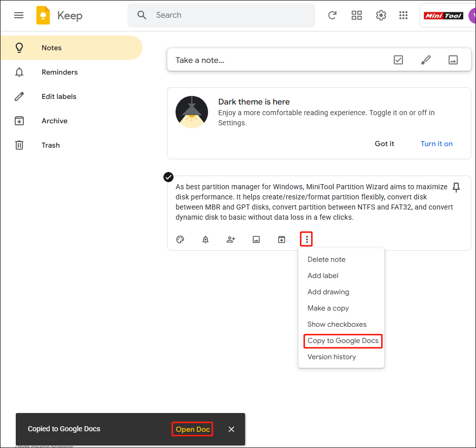Refresh notes with the reload icon

point(332,15)
